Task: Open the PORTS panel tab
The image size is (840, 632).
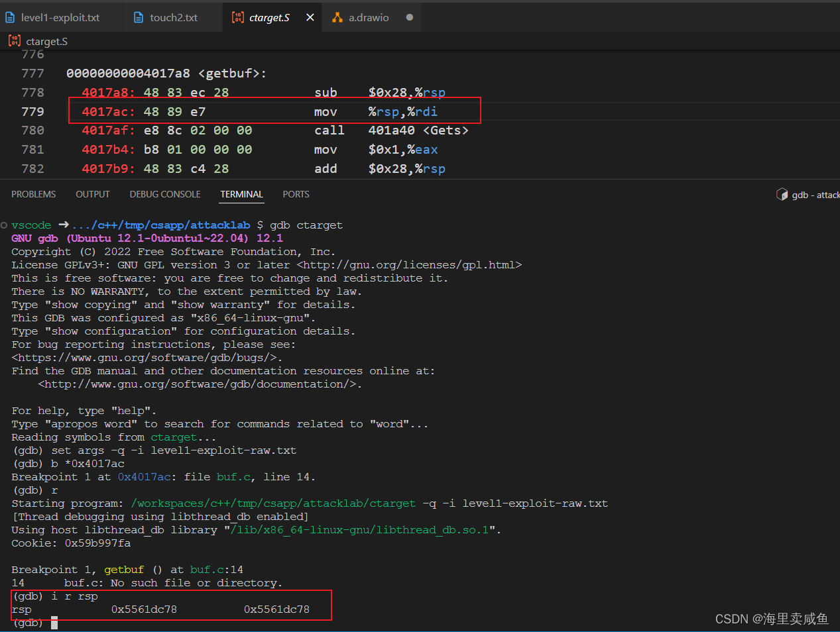Action: (x=296, y=194)
